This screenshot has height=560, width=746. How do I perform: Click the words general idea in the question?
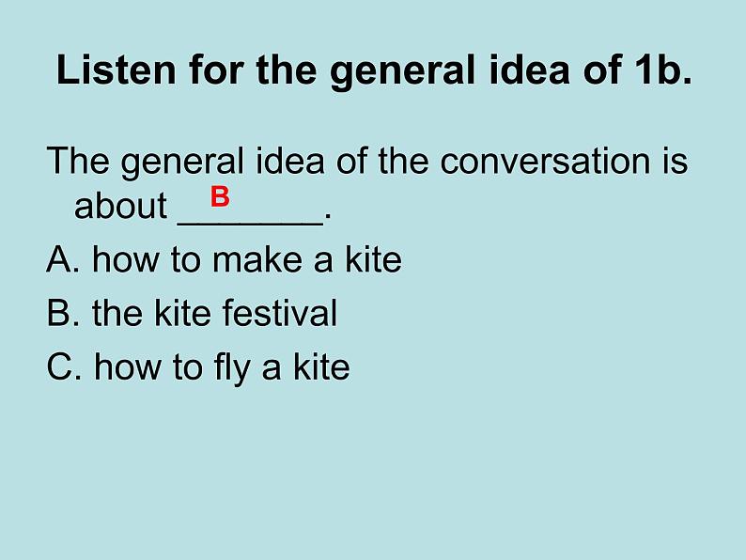pos(223,162)
